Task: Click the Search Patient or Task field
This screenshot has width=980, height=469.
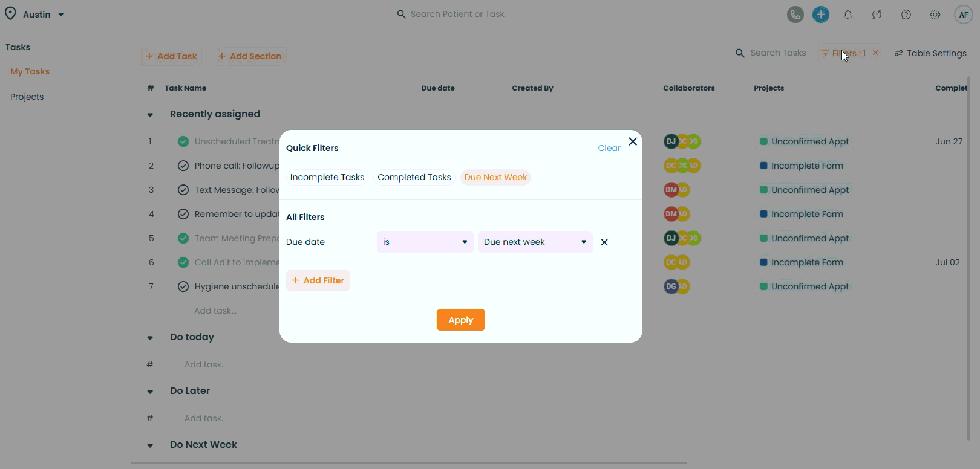Action: (457, 14)
